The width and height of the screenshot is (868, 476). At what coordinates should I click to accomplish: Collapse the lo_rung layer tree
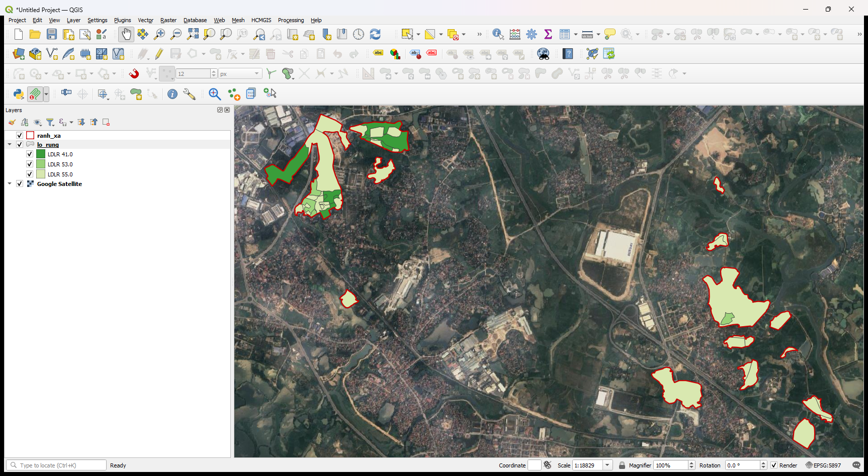coord(10,144)
